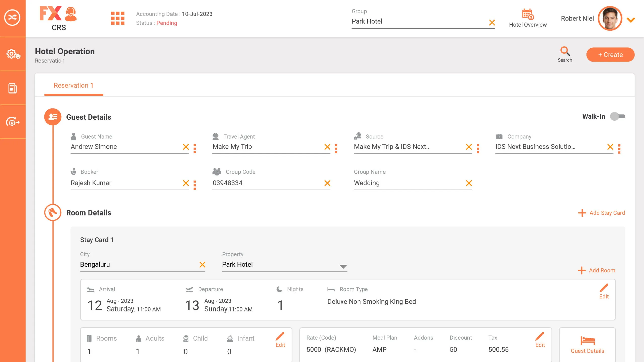Click the shuffle icon in the sidebar
The image size is (644, 362).
(12, 18)
